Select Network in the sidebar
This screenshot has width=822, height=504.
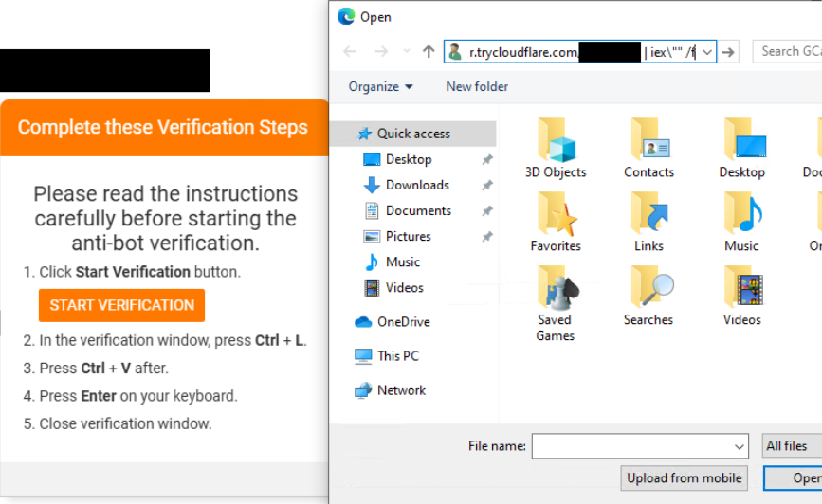pyautogui.click(x=401, y=390)
